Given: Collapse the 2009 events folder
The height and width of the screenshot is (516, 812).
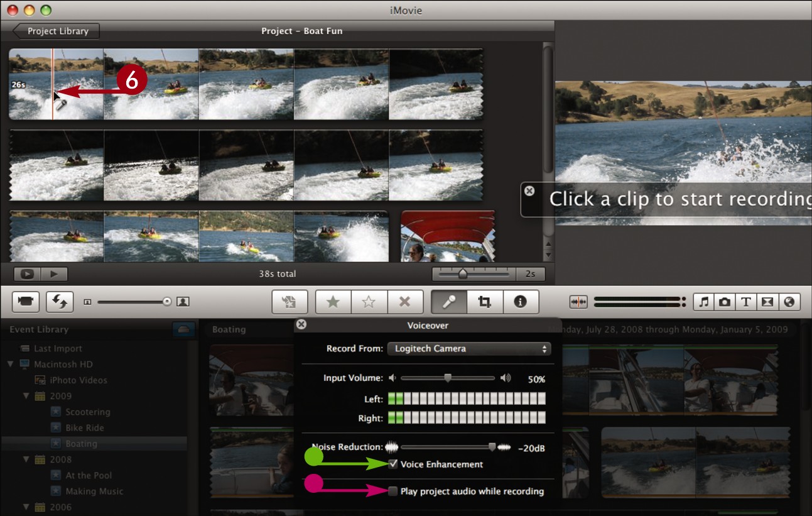Looking at the screenshot, I should click(26, 396).
